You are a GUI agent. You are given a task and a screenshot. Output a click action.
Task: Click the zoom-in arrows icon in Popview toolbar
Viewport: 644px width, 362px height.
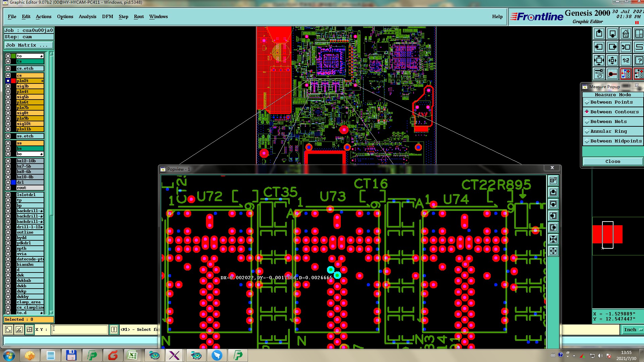553,239
